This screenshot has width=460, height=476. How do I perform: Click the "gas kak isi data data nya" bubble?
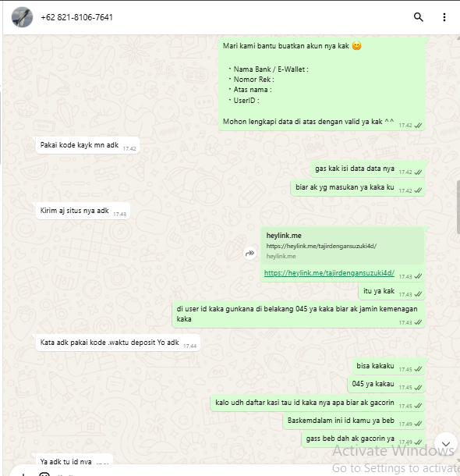pyautogui.click(x=368, y=169)
